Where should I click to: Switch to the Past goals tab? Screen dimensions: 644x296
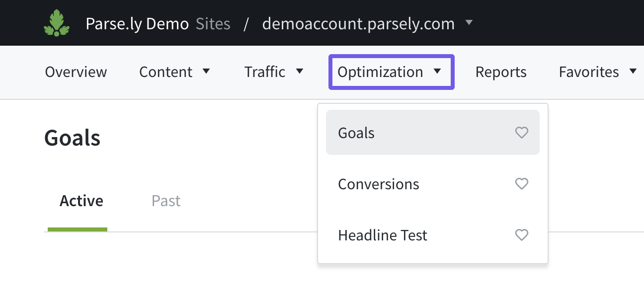pyautogui.click(x=166, y=201)
